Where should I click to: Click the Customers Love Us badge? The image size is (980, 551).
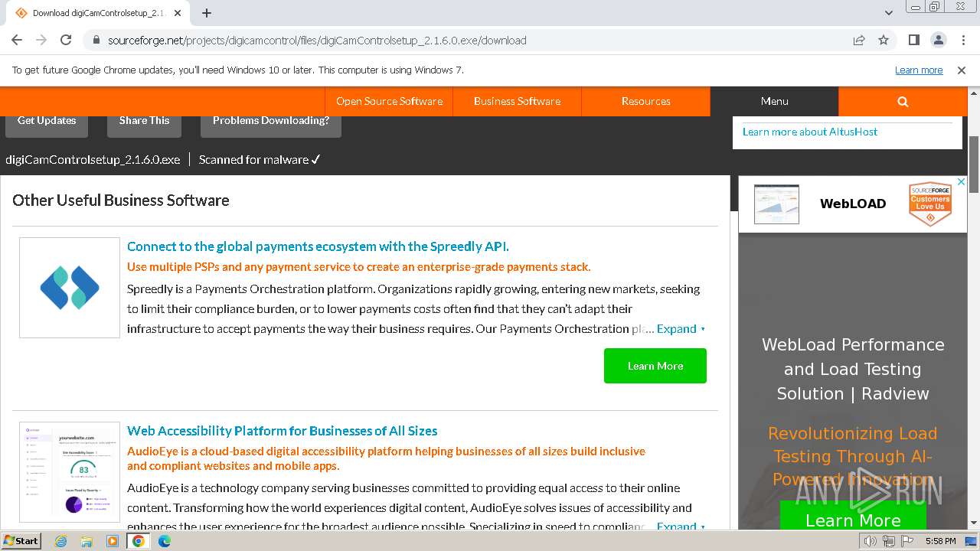coord(930,204)
